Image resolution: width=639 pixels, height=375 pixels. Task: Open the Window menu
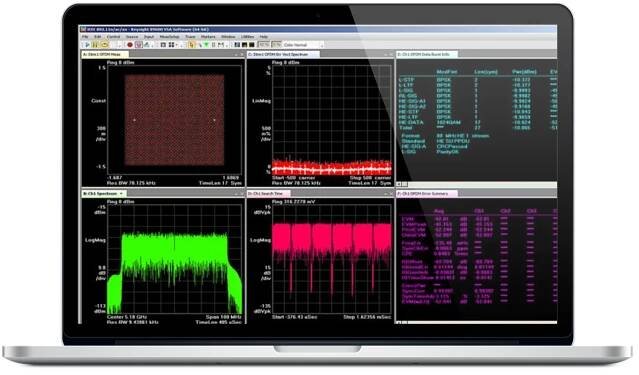point(228,37)
